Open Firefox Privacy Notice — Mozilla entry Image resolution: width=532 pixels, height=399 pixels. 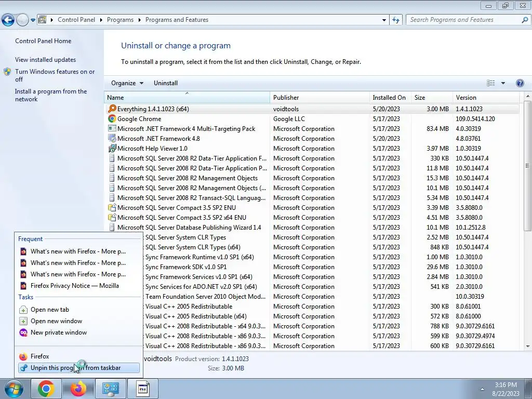(x=79, y=286)
